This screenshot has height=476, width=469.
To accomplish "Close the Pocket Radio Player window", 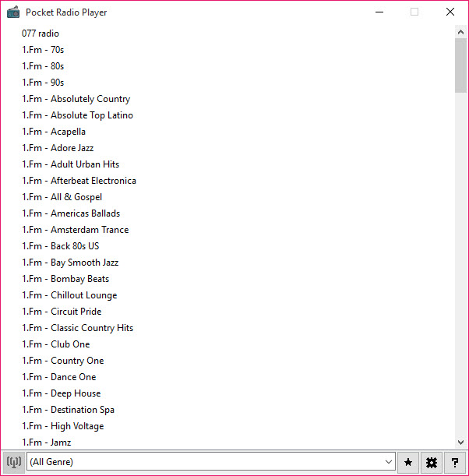I will click(450, 12).
